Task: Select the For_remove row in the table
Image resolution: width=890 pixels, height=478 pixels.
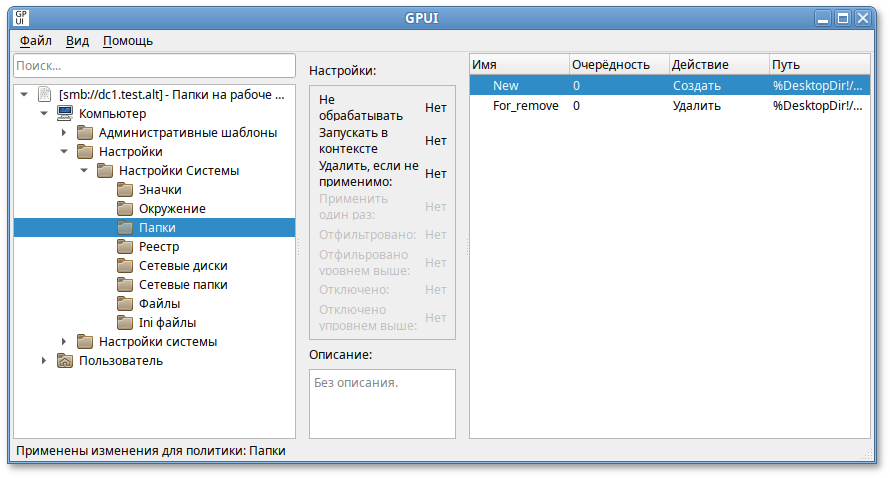Action: point(670,106)
